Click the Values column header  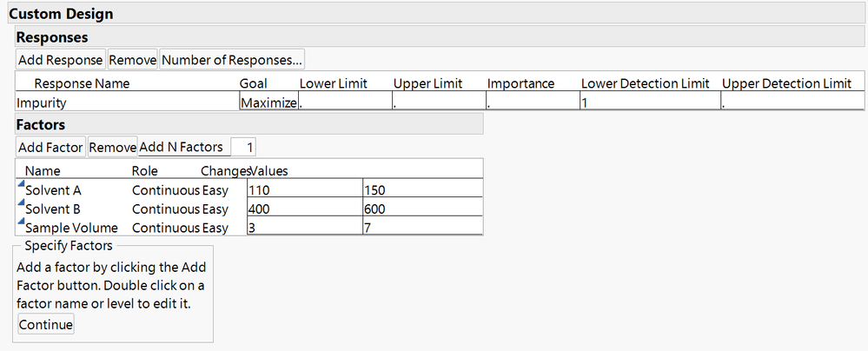269,171
